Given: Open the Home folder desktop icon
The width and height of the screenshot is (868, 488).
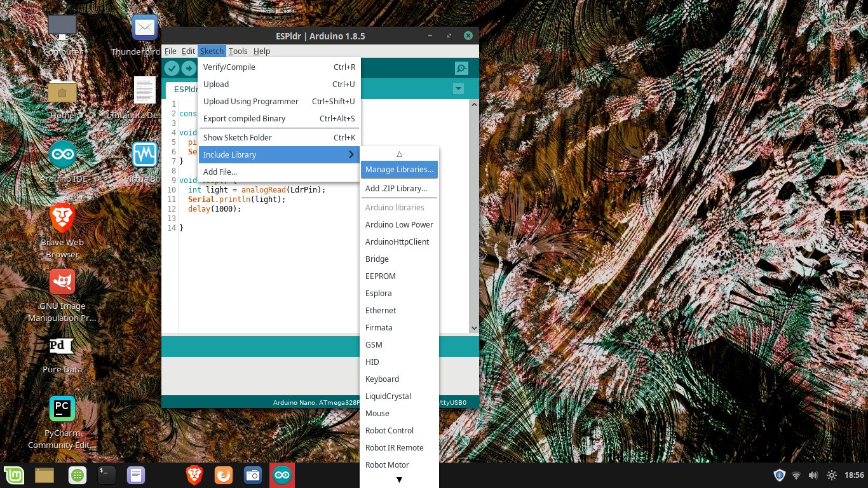Looking at the screenshot, I should 62,91.
